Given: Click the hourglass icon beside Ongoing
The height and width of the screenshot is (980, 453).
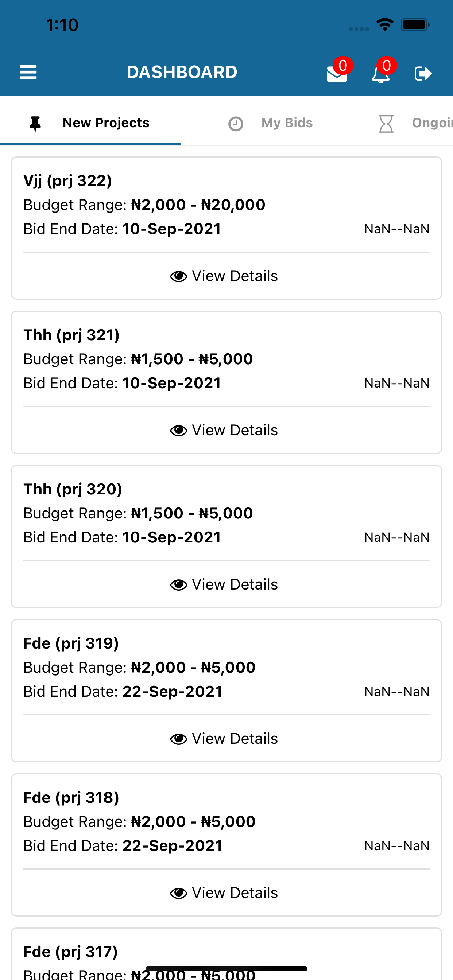Looking at the screenshot, I should click(386, 124).
